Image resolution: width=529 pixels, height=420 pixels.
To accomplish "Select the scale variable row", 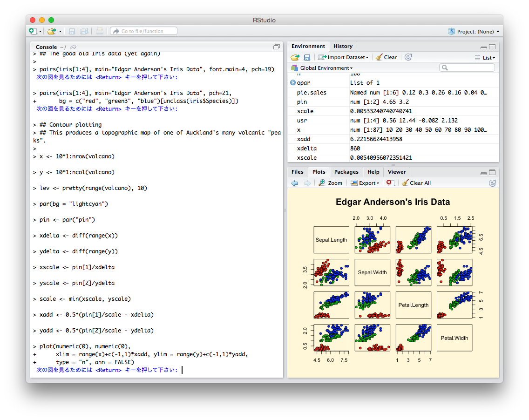I will point(393,111).
